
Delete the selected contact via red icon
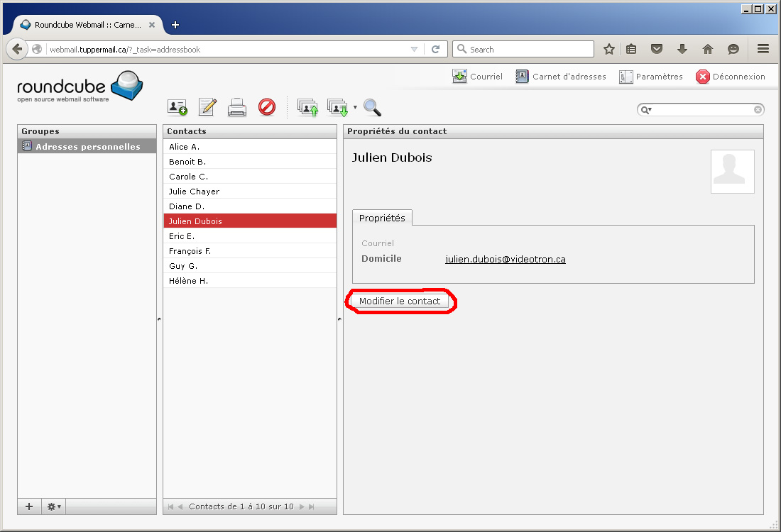[x=267, y=107]
